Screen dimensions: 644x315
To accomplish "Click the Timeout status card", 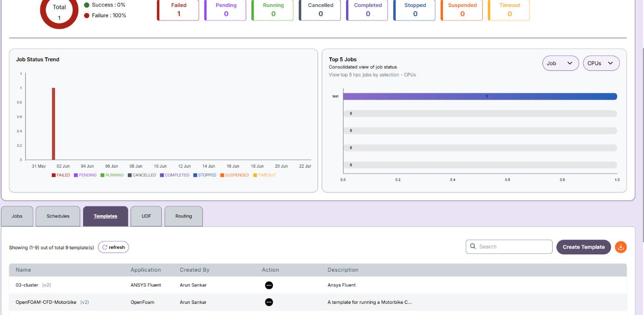I will coord(509,10).
